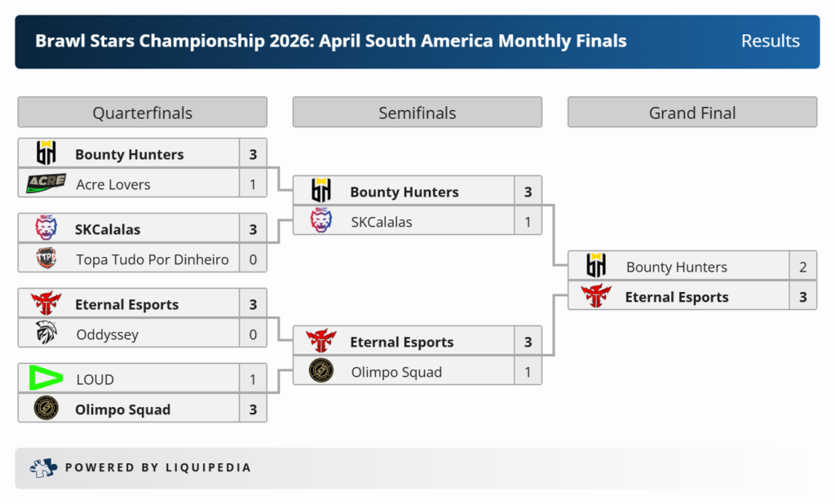Click the tournament title heading text
The height and width of the screenshot is (504, 835).
coord(331,41)
